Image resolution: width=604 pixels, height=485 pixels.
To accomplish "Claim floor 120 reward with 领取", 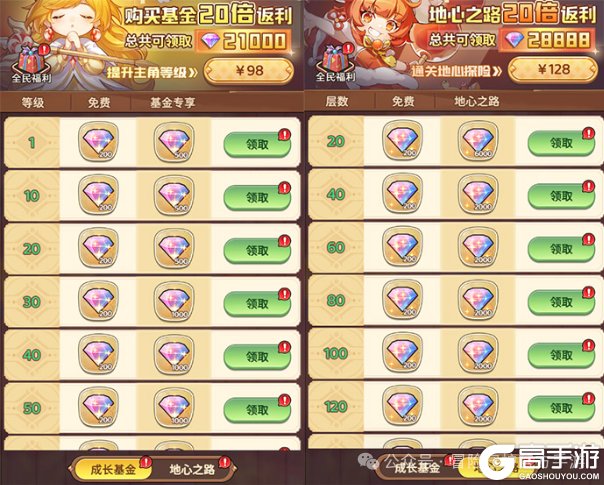I will [x=561, y=408].
